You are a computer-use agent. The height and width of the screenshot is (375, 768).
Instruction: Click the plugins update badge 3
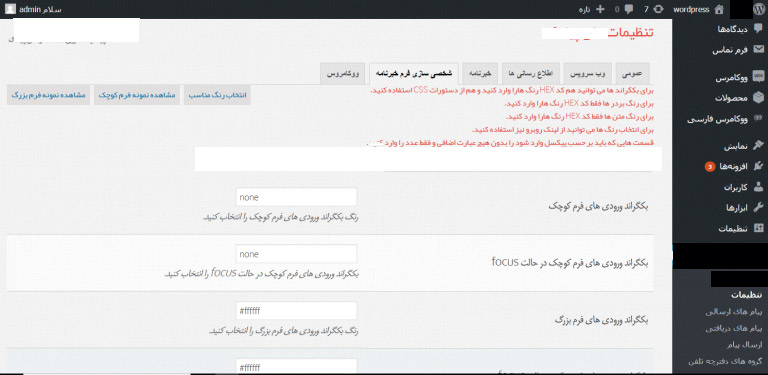coord(710,166)
